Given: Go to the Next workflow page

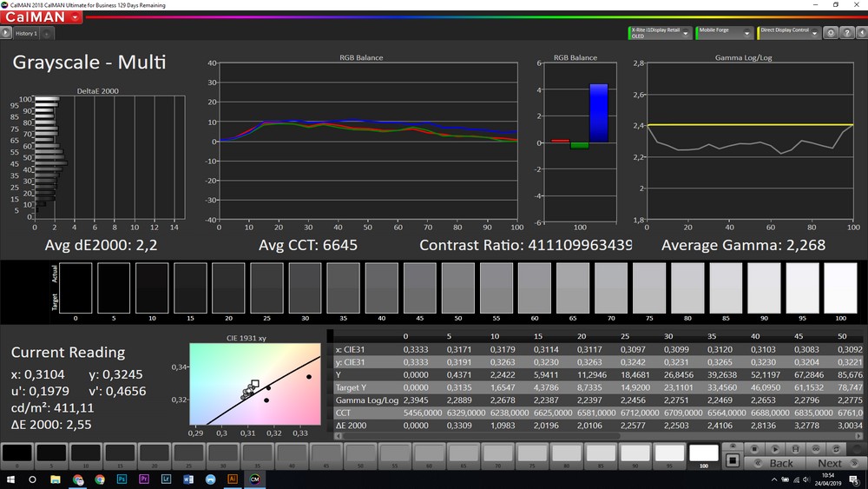Looking at the screenshot, I should tap(835, 463).
